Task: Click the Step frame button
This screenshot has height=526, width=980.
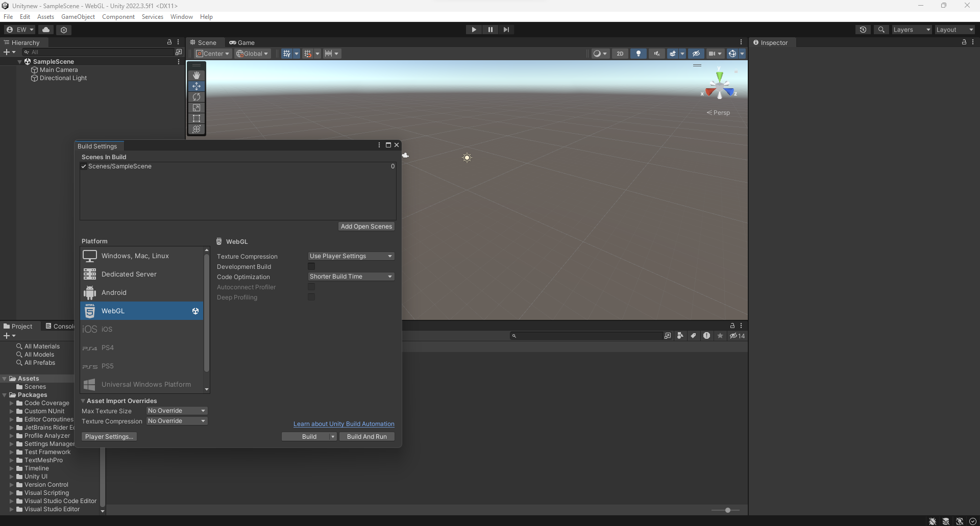Action: click(506, 30)
